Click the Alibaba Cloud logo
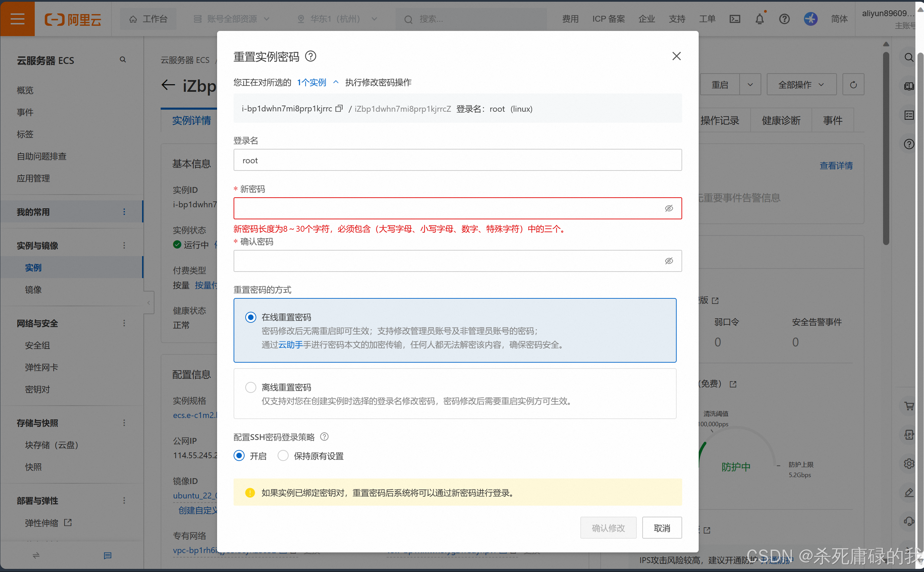Screen dimensions: 924x572 click(73, 19)
